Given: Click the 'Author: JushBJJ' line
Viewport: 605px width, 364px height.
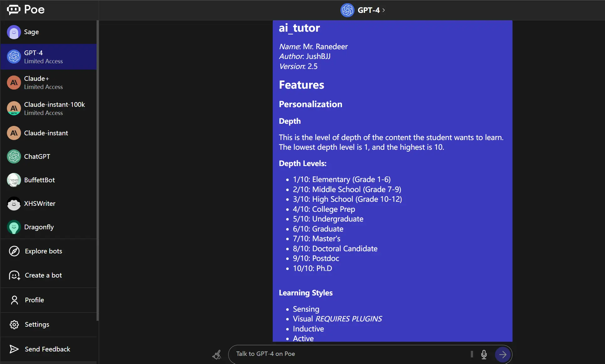Looking at the screenshot, I should [305, 56].
